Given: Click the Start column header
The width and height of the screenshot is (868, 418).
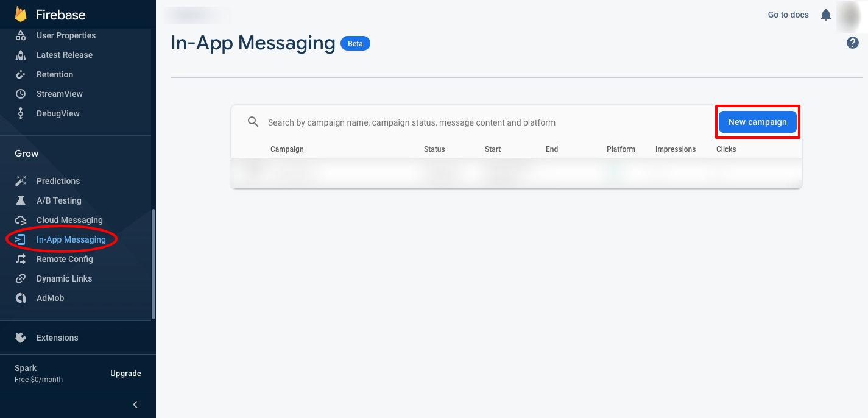Looking at the screenshot, I should click(493, 149).
